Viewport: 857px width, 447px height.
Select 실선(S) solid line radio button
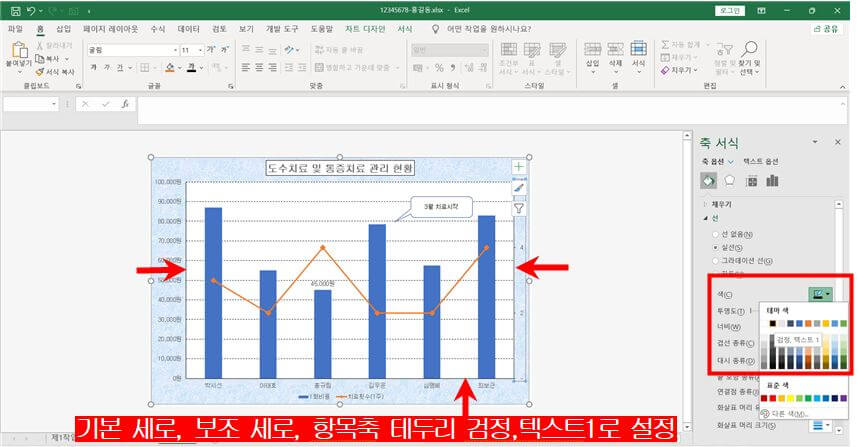(x=715, y=248)
